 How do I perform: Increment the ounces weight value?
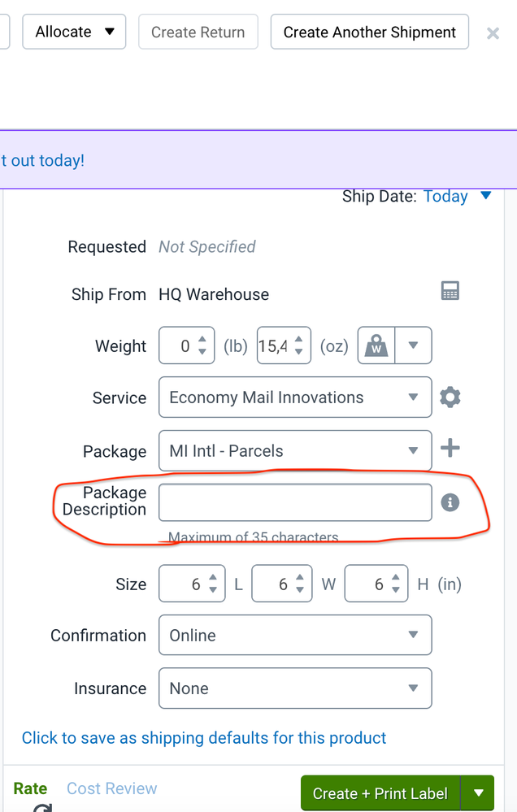pos(300,339)
